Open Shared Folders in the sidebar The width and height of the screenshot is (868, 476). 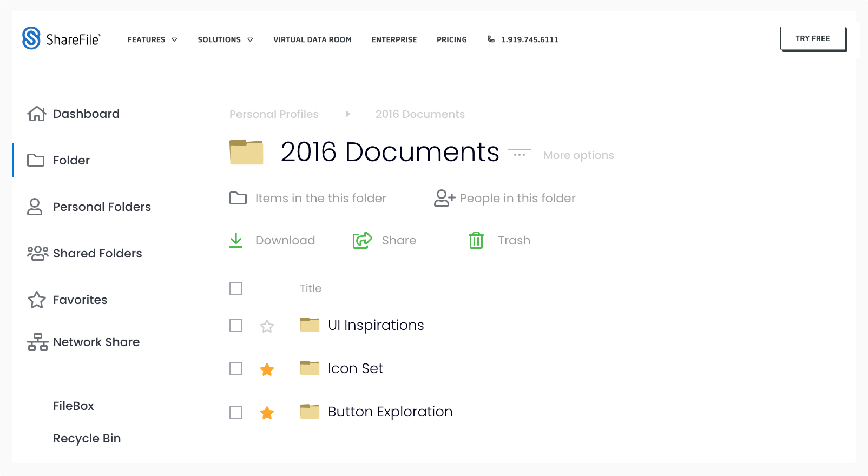click(97, 253)
